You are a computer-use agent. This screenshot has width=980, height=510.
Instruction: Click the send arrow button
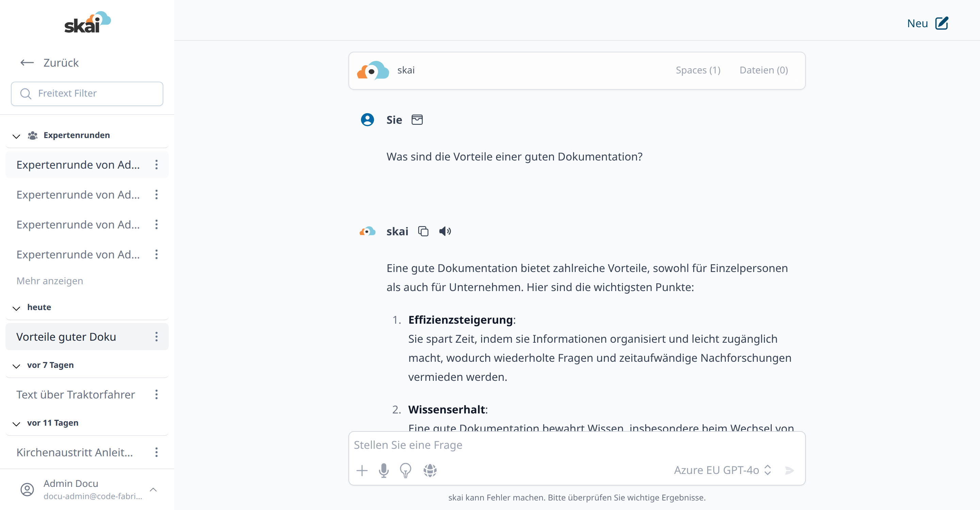pyautogui.click(x=790, y=471)
